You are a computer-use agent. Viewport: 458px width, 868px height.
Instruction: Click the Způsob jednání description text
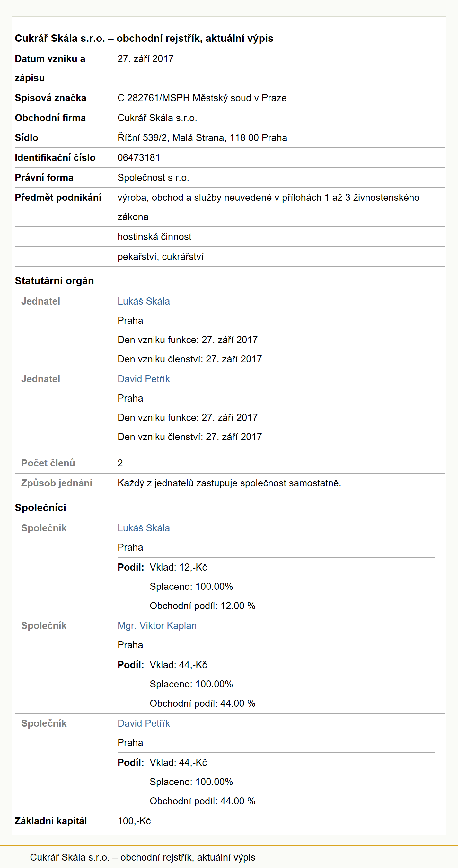229,483
